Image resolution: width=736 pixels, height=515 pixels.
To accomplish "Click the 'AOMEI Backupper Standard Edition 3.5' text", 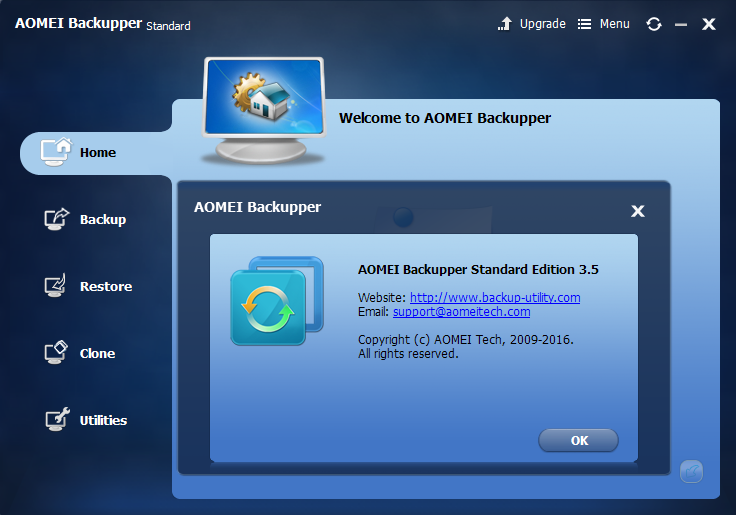I will click(478, 269).
